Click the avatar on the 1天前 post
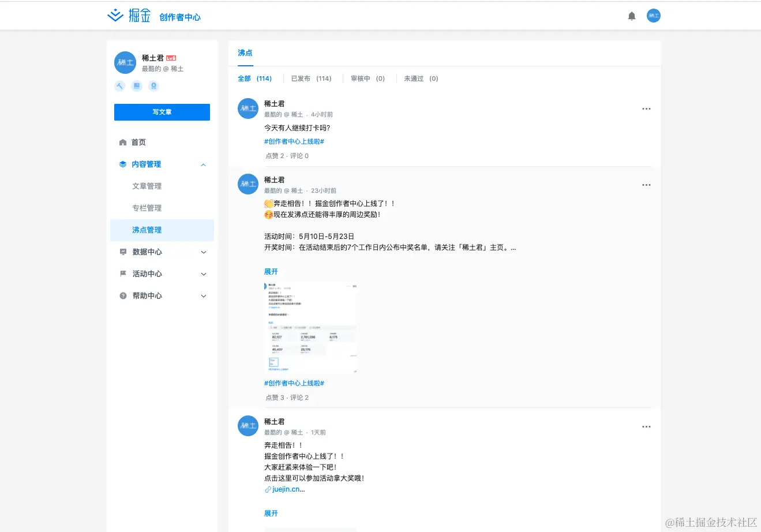 click(x=248, y=426)
